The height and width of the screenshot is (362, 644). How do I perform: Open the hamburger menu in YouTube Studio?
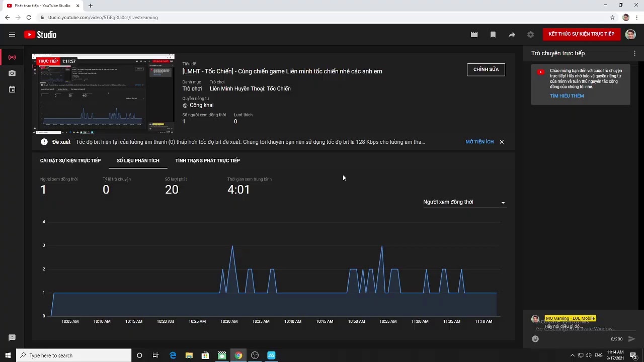(x=12, y=35)
